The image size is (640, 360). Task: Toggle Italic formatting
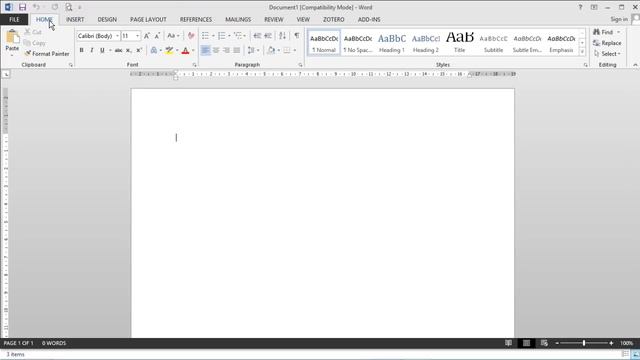click(x=91, y=50)
